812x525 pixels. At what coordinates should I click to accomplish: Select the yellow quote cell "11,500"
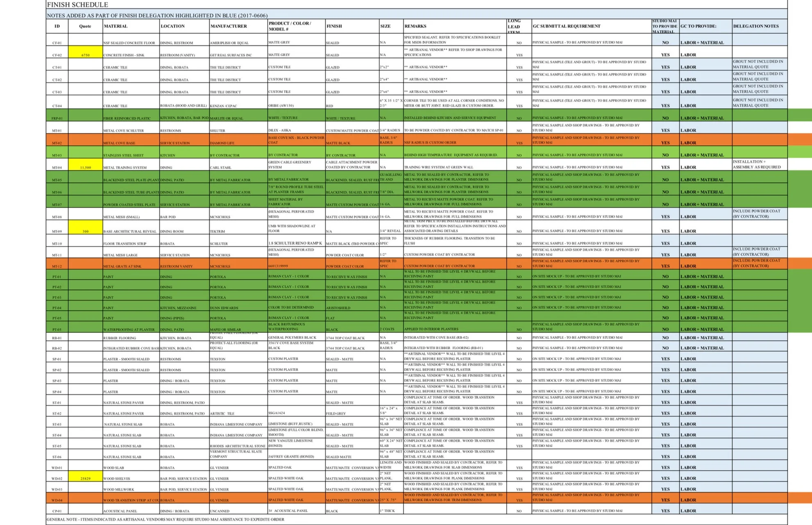85,165
